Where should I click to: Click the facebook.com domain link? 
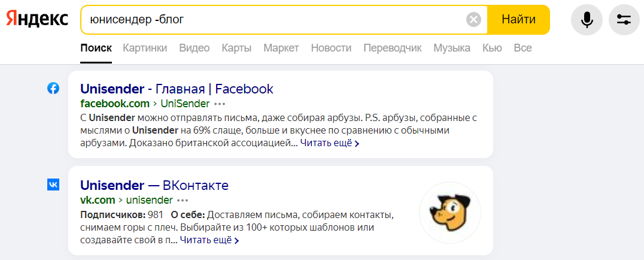pyautogui.click(x=115, y=103)
